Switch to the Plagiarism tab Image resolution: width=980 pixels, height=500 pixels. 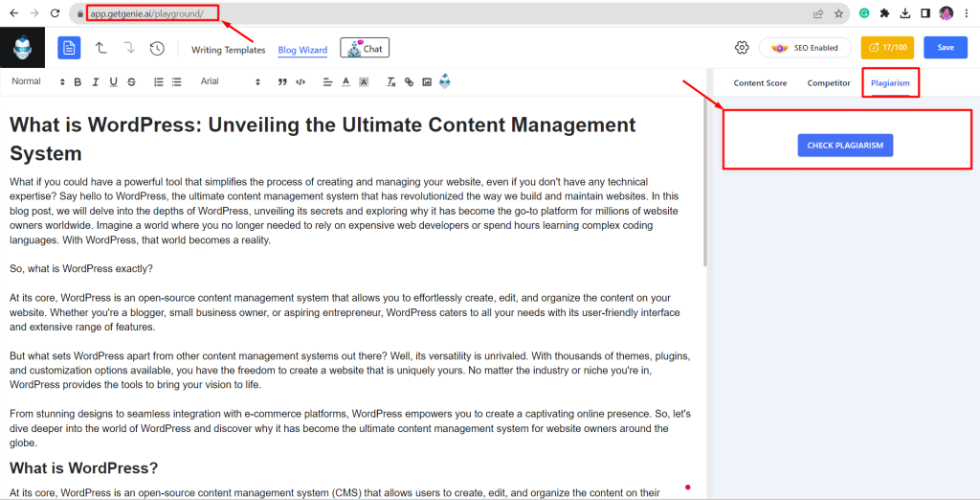[x=890, y=83]
